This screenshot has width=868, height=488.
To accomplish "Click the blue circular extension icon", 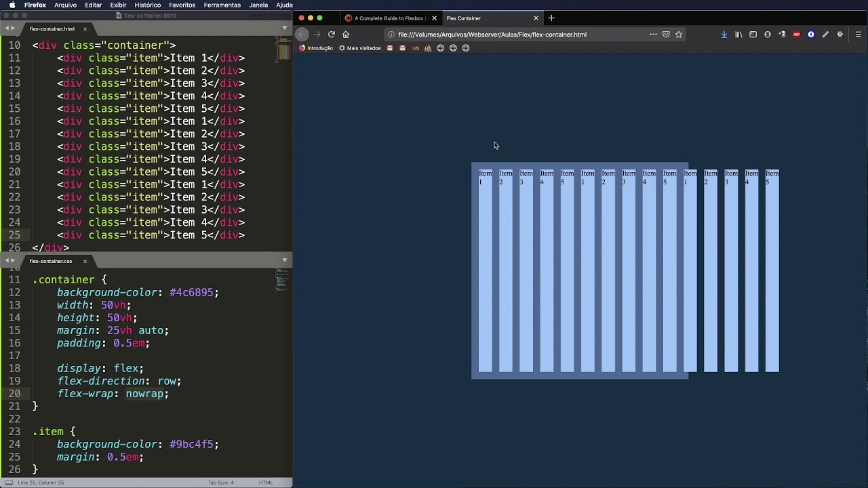I will tap(811, 35).
